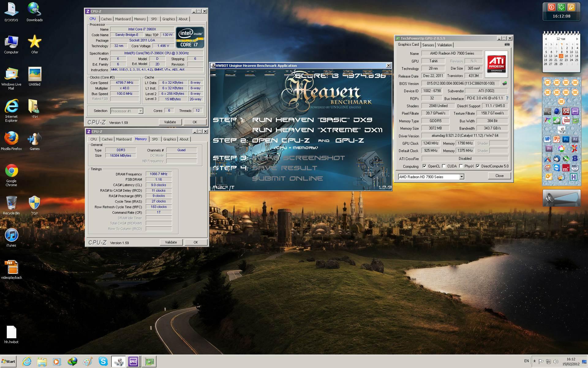Select day 15 in calendar gadget
This screenshot has width=588, height=368.
(561, 56)
